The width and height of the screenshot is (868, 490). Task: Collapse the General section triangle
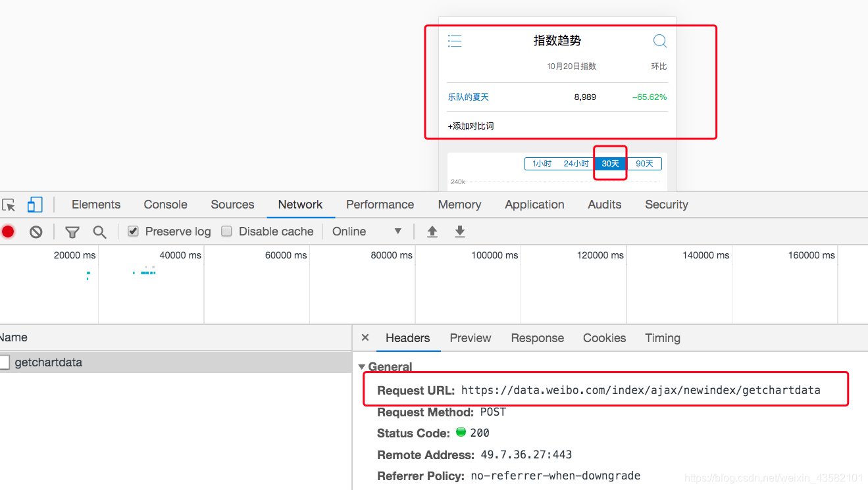coord(362,367)
